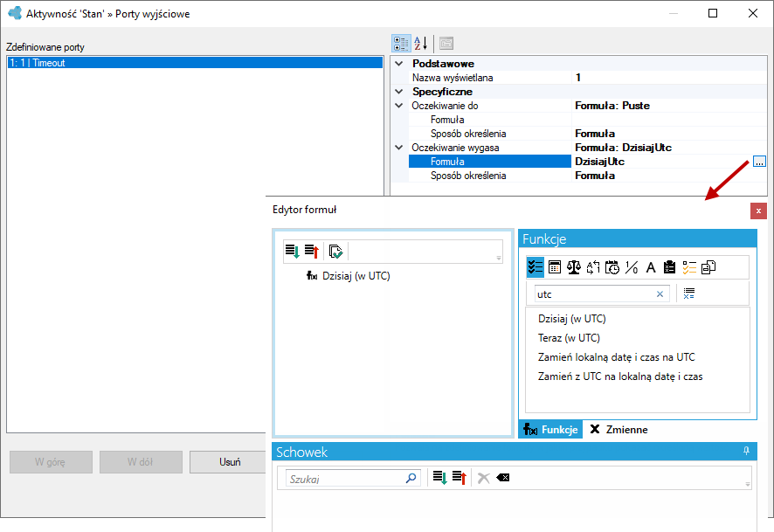
Task: Select the 1/0 category icon
Action: [632, 267]
